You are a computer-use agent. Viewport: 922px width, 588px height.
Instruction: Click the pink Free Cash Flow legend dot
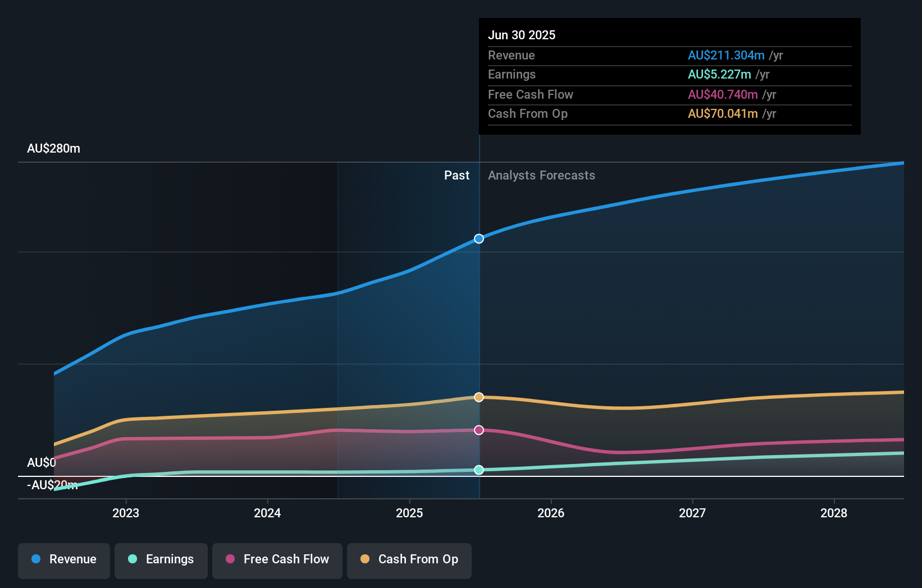click(230, 559)
